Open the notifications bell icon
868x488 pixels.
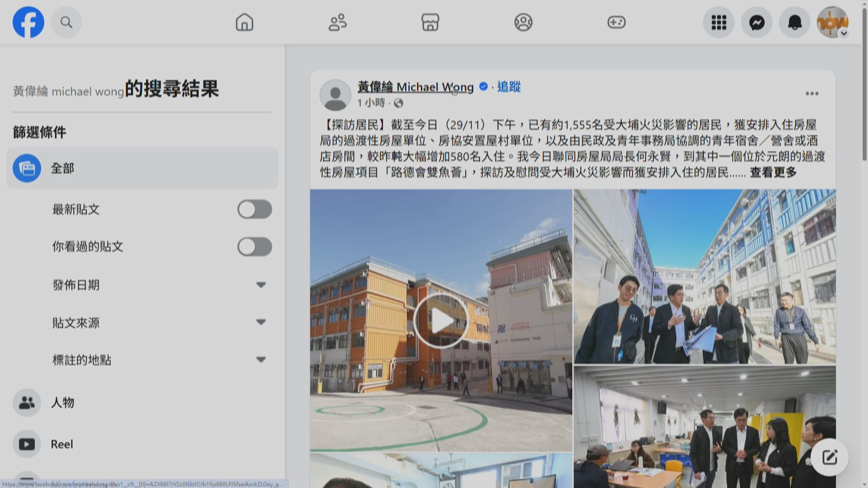coord(794,22)
